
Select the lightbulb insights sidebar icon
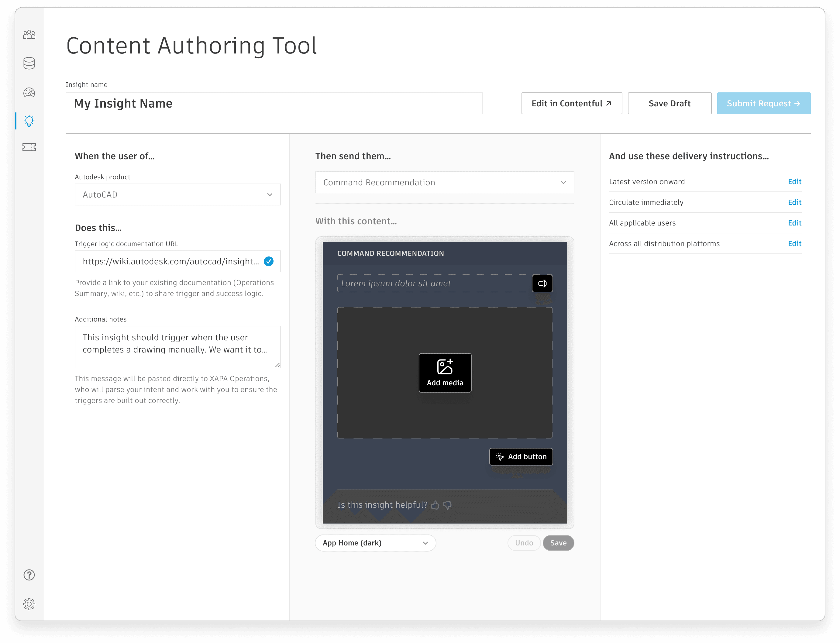click(x=29, y=121)
